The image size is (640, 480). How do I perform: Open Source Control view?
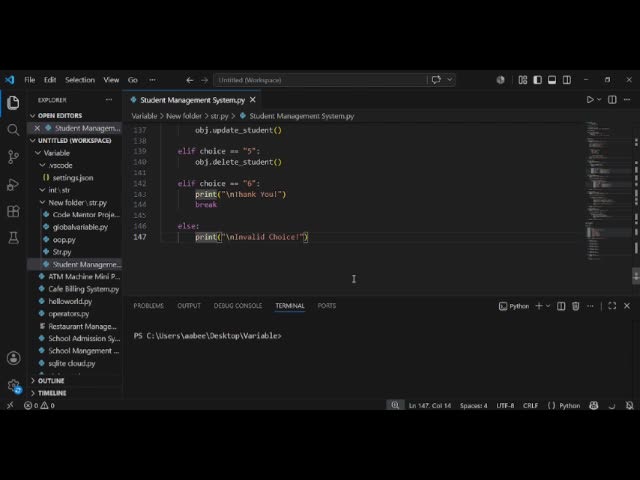(13, 157)
